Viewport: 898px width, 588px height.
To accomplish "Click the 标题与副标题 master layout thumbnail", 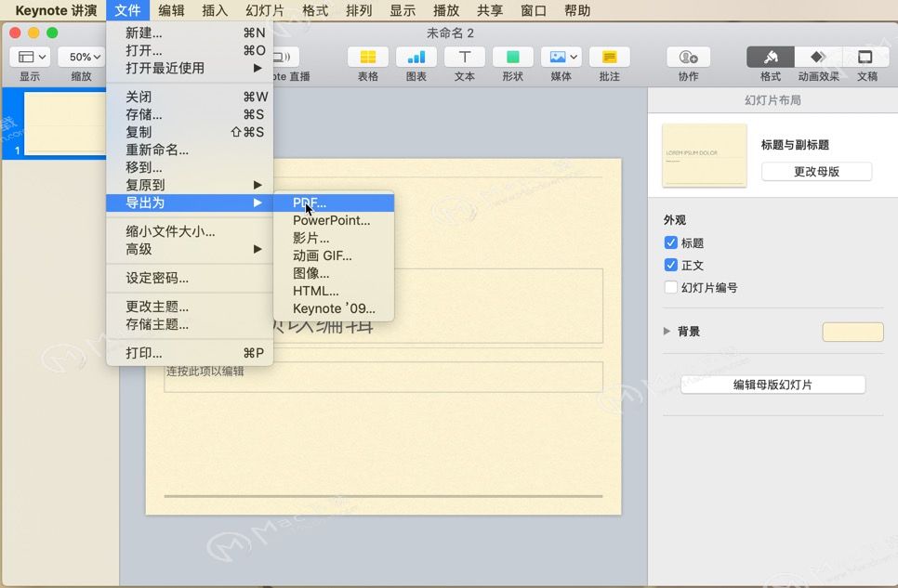I will click(x=705, y=155).
